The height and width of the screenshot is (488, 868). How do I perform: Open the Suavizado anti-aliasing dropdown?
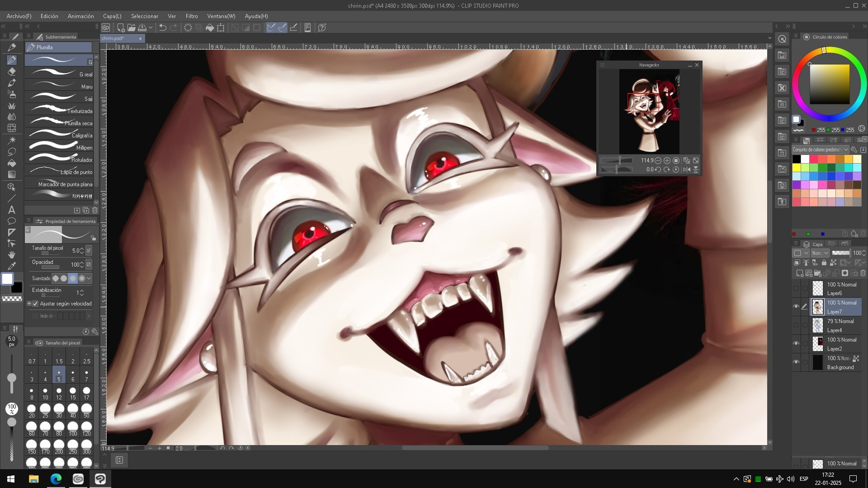tap(89, 278)
